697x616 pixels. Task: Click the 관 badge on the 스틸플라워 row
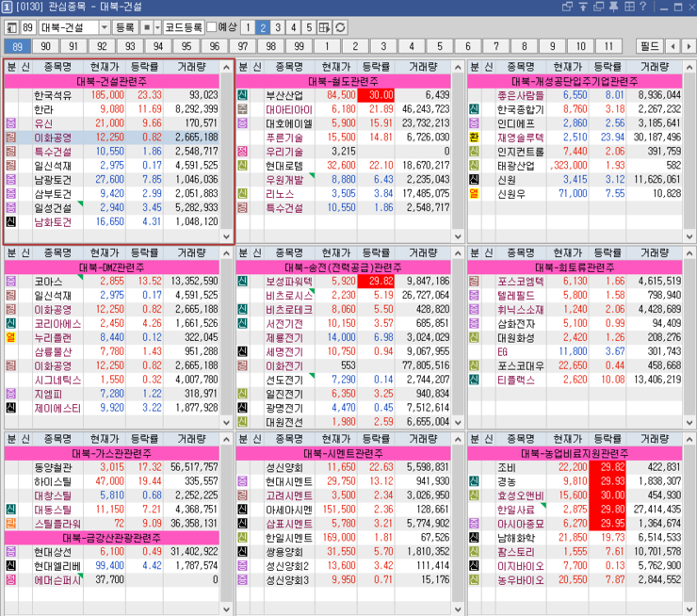click(x=11, y=524)
